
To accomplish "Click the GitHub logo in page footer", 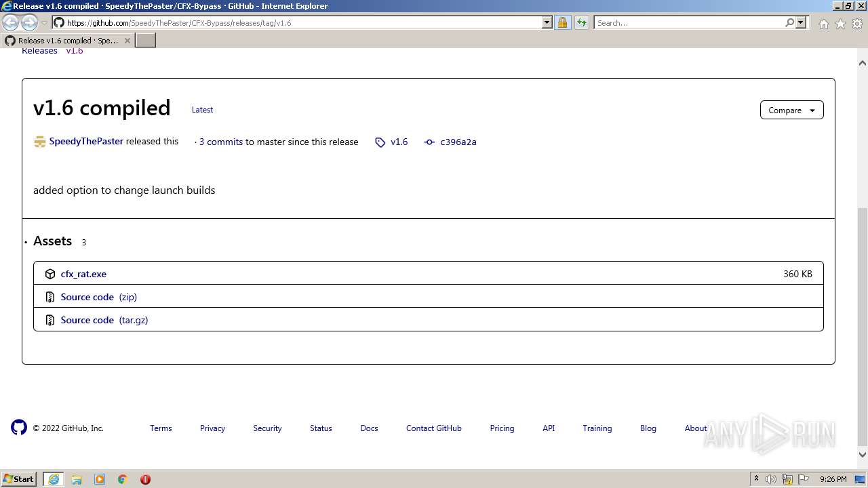I will click(x=19, y=427).
